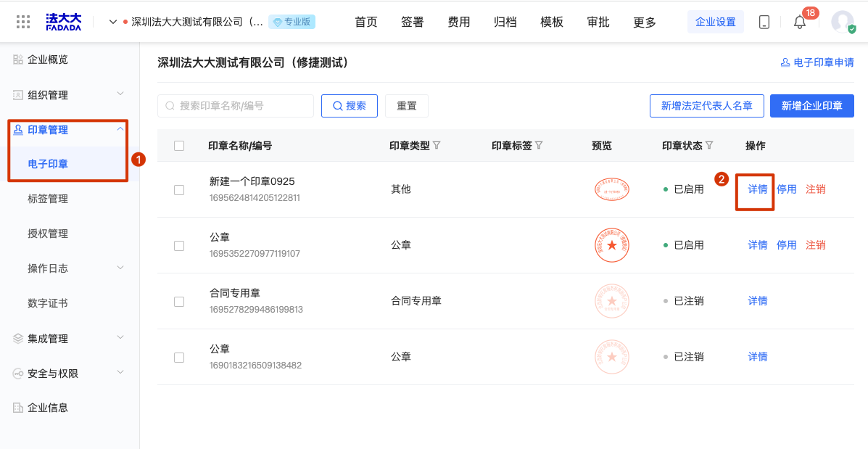
Task: Click the 组织管理 sidebar icon
Action: point(18,95)
